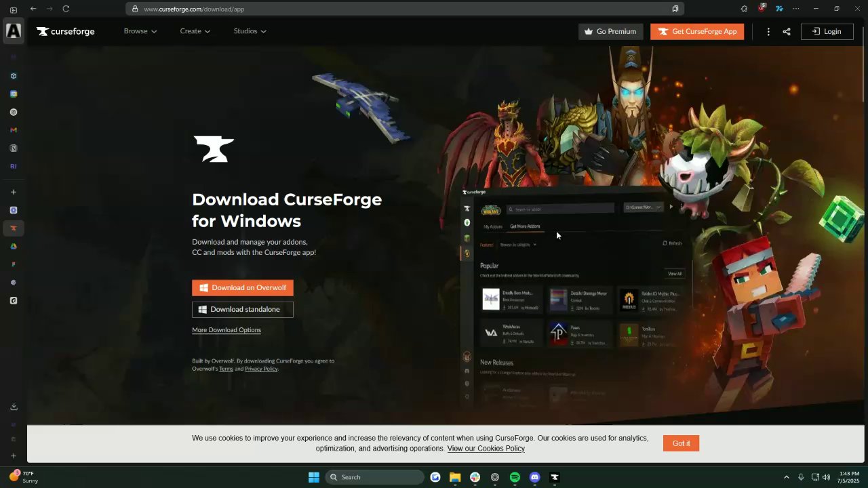
Task: Click the site-info lock icon in the address bar
Action: click(x=135, y=9)
